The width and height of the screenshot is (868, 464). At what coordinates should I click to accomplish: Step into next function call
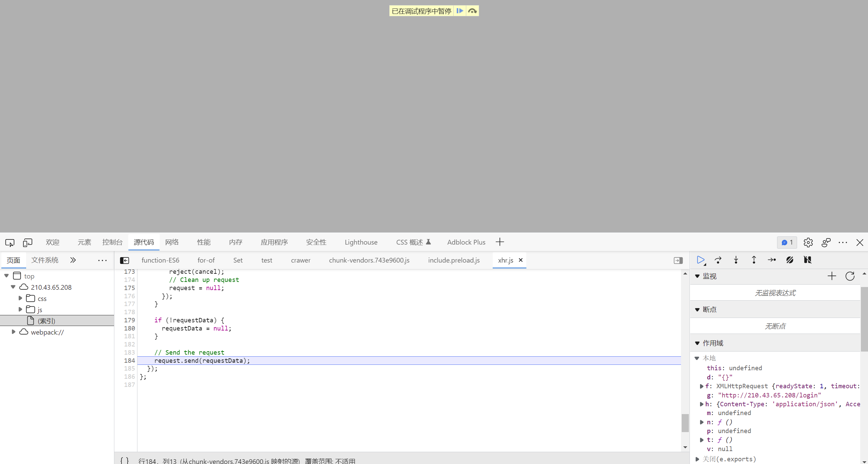[736, 260]
